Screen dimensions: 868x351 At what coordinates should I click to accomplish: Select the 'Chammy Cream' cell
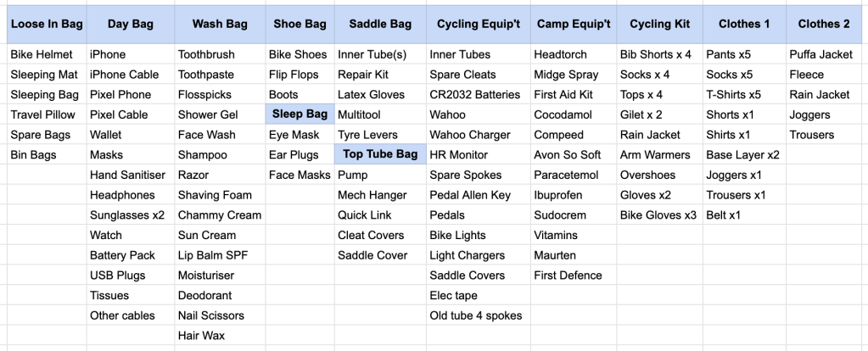[219, 215]
